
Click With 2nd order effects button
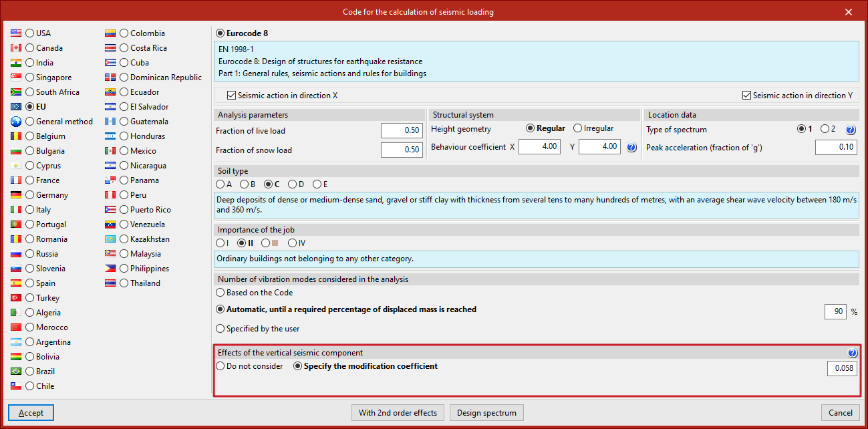click(x=398, y=413)
